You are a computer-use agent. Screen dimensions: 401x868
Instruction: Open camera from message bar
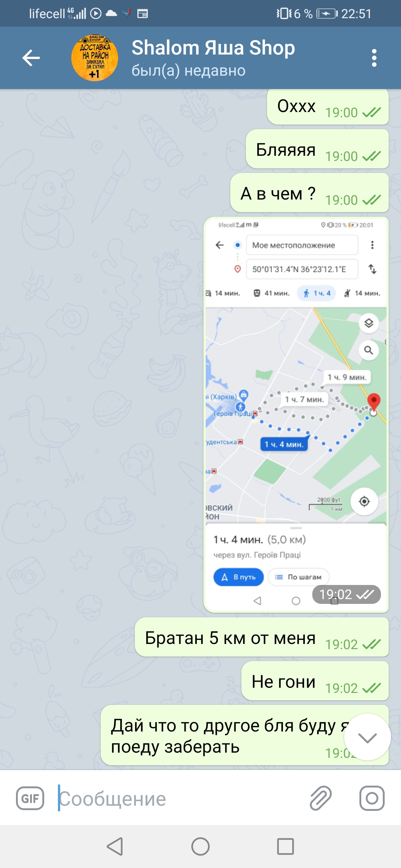tap(372, 798)
